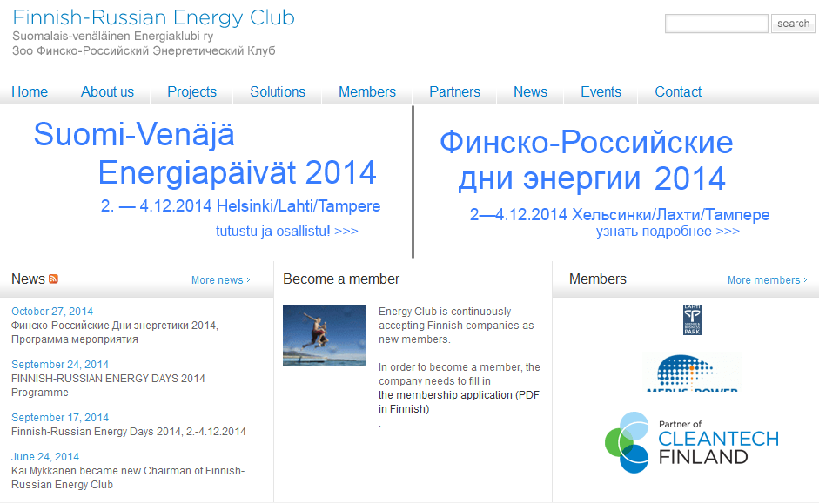Follow the 'tutustu ja osallistu! >>>' link
The width and height of the screenshot is (819, 504).
[x=287, y=231]
